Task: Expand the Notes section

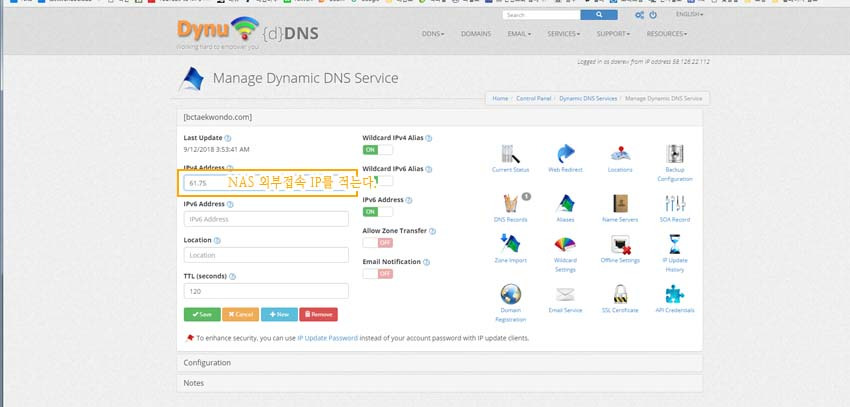Action: 193,383
